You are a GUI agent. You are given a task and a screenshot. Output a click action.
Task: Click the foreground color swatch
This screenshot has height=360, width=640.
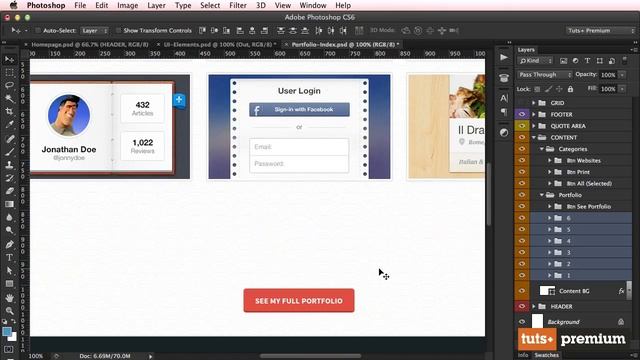pyautogui.click(x=7, y=331)
